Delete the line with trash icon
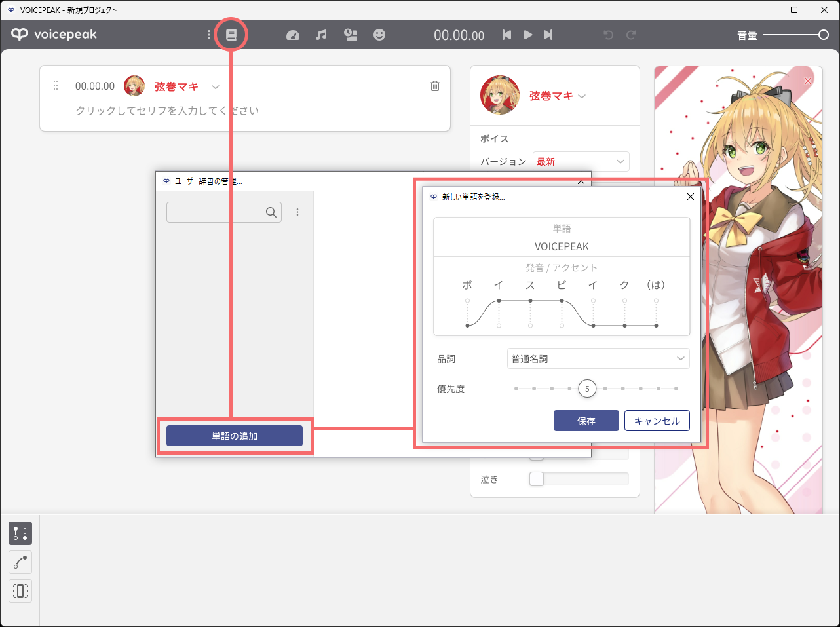The width and height of the screenshot is (840, 627). (x=435, y=86)
